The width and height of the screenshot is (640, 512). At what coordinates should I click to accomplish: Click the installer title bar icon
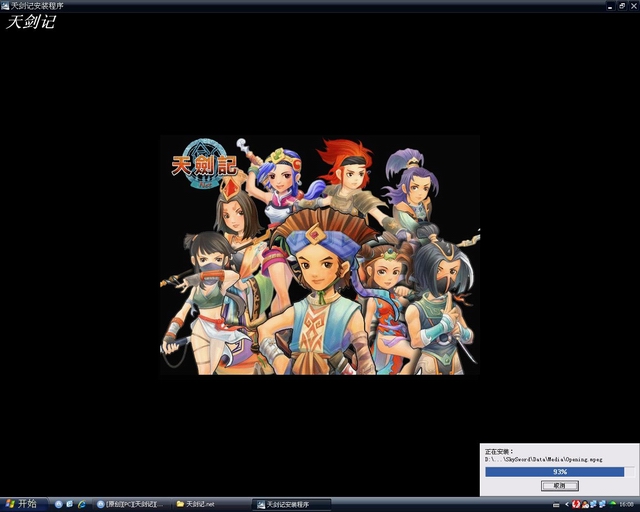tap(5, 6)
